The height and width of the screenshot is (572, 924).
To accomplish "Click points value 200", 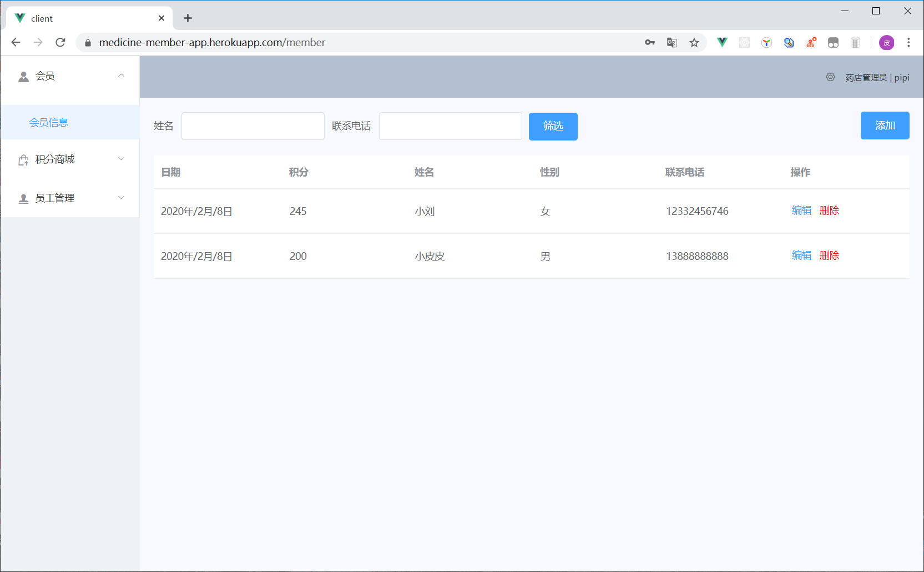I will pos(298,256).
